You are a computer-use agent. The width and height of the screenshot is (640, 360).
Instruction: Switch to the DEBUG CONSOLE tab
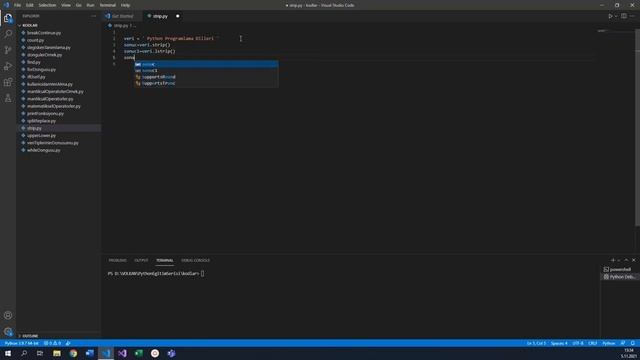coord(196,260)
